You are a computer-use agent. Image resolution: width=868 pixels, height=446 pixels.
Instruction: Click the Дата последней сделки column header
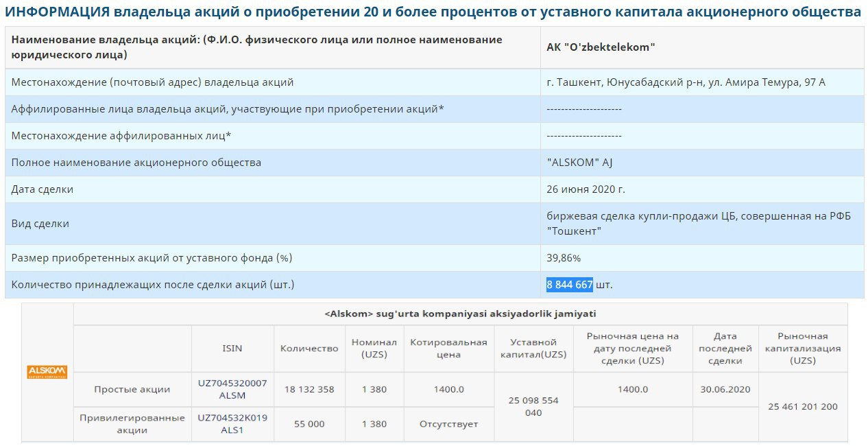tap(725, 349)
